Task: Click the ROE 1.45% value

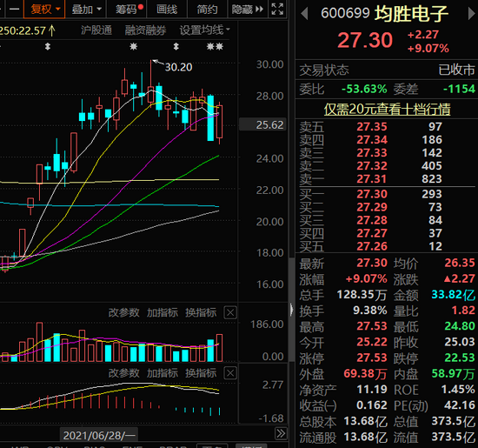Action: click(x=458, y=390)
